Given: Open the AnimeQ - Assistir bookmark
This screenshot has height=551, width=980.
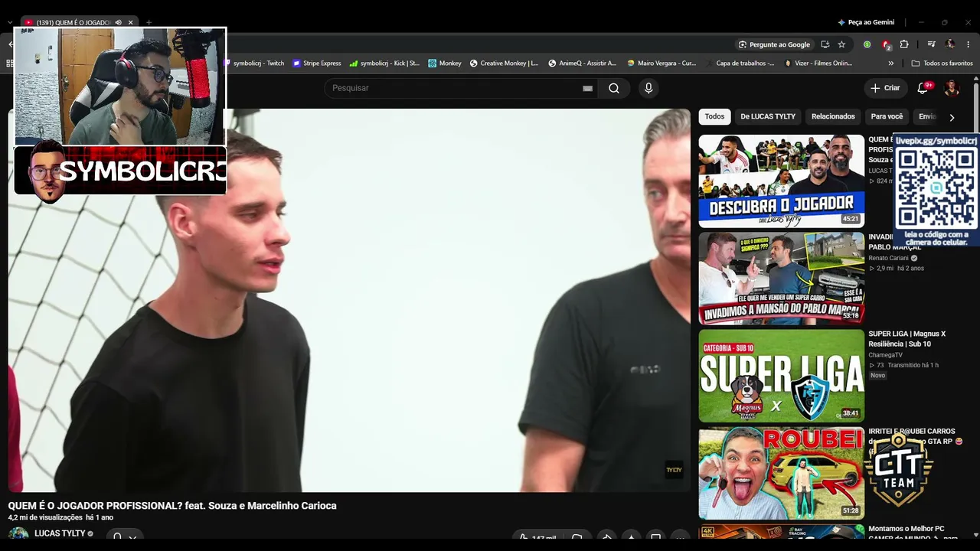Looking at the screenshot, I should [x=582, y=64].
